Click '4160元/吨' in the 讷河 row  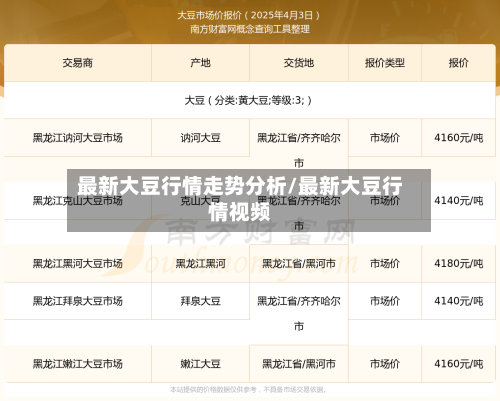(x=458, y=138)
